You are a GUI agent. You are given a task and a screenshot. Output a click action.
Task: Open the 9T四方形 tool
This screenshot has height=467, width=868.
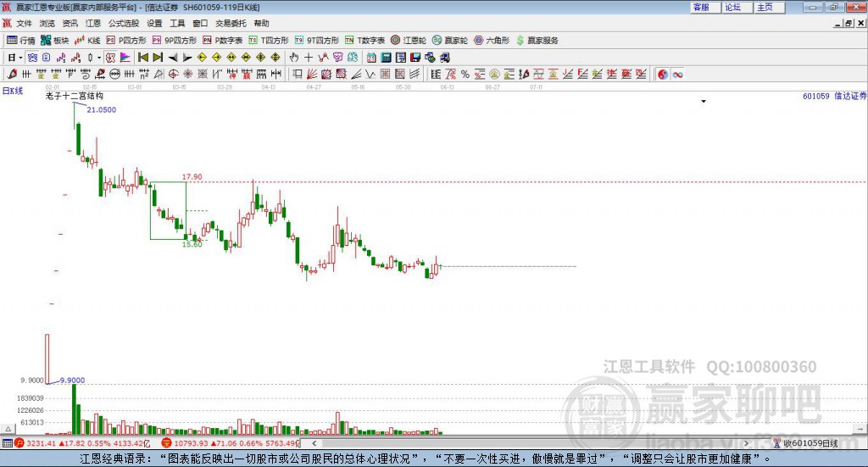317,41
